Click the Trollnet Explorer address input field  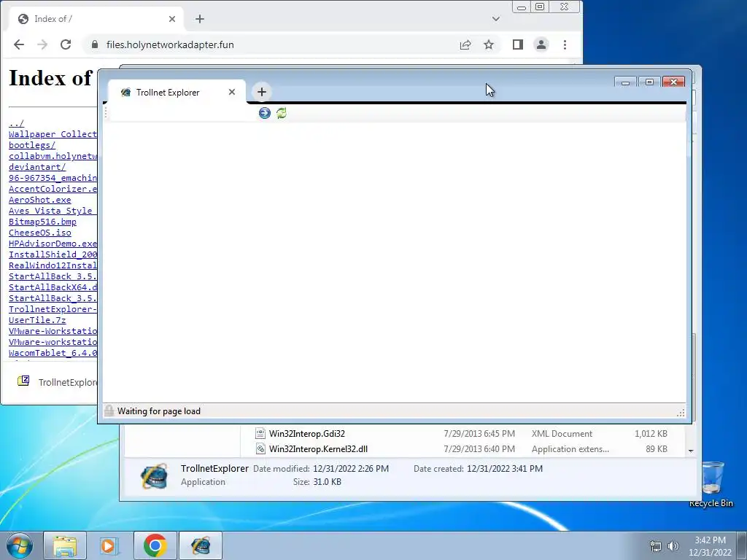[182, 113]
